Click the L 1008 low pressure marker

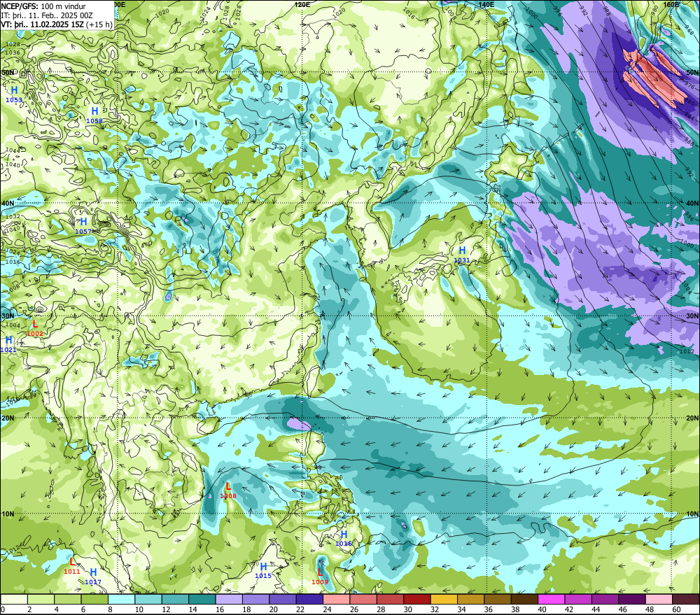tap(228, 490)
